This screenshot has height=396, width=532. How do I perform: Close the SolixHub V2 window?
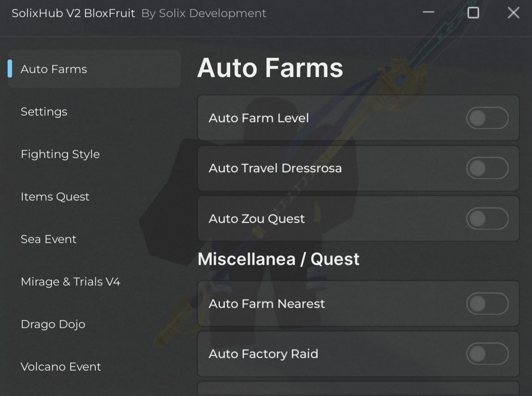(513, 13)
